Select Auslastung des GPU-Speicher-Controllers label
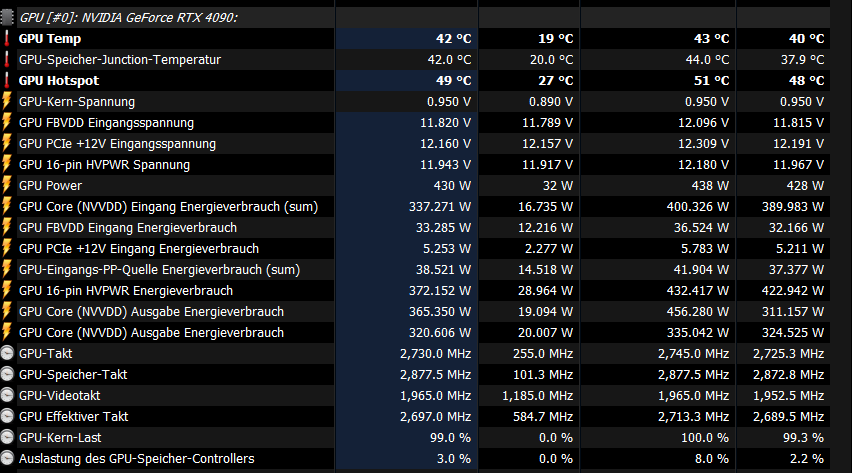 pyautogui.click(x=136, y=459)
